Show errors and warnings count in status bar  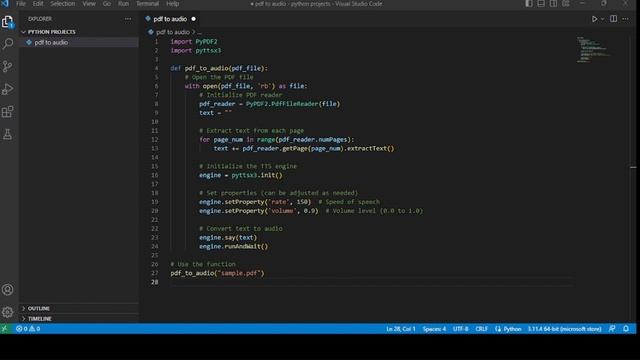(28, 329)
